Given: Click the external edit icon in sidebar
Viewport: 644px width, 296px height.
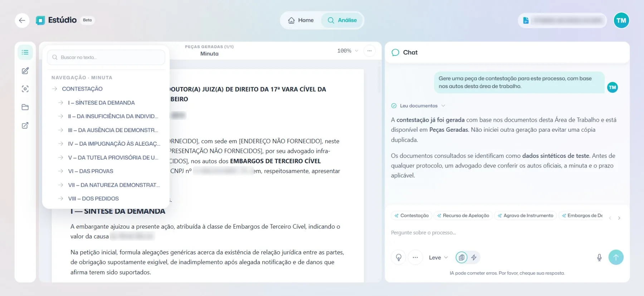Looking at the screenshot, I should tap(25, 126).
